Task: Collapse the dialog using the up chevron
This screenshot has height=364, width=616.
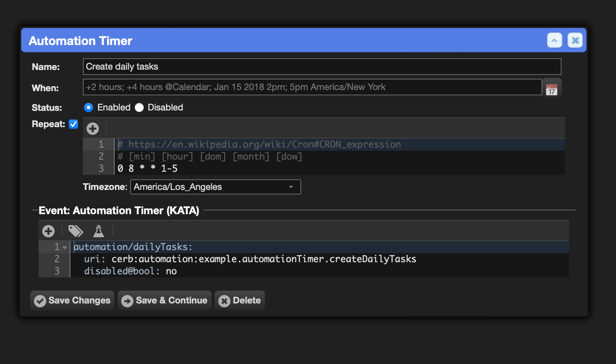Action: coord(555,40)
